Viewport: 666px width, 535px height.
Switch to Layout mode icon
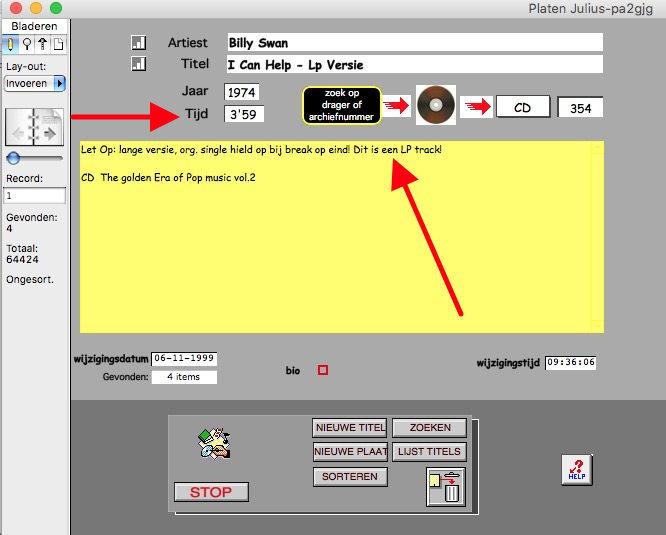click(x=42, y=44)
